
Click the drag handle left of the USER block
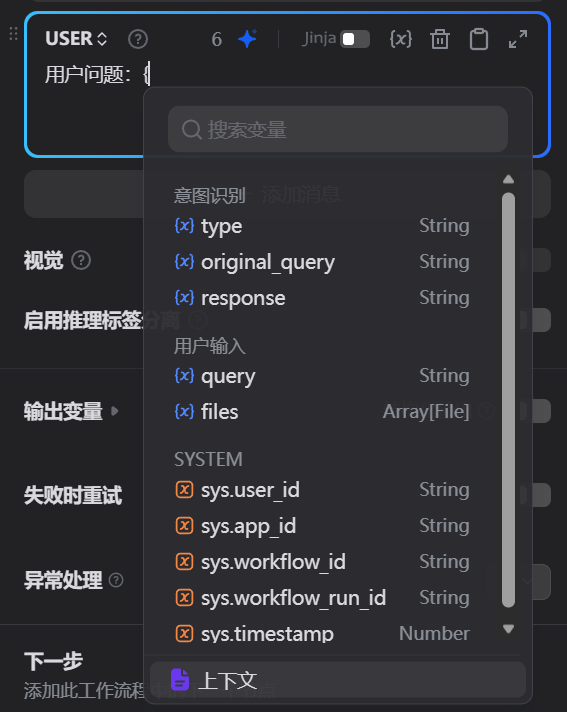click(x=14, y=34)
